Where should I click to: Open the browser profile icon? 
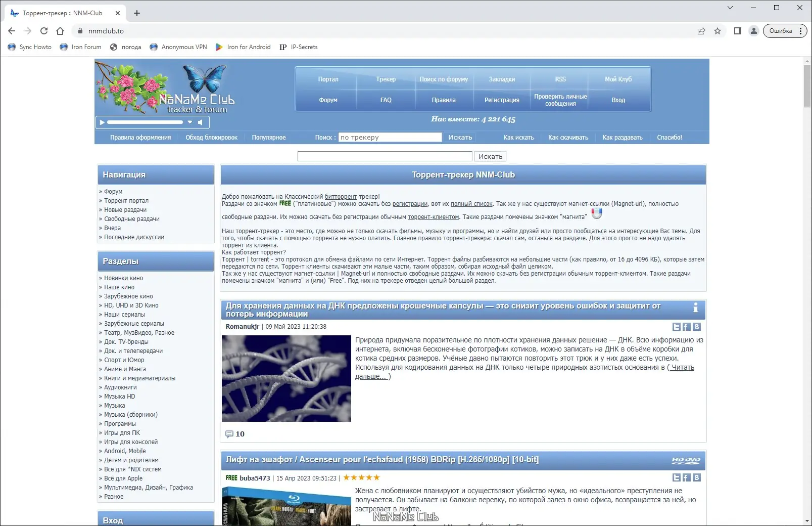click(754, 31)
